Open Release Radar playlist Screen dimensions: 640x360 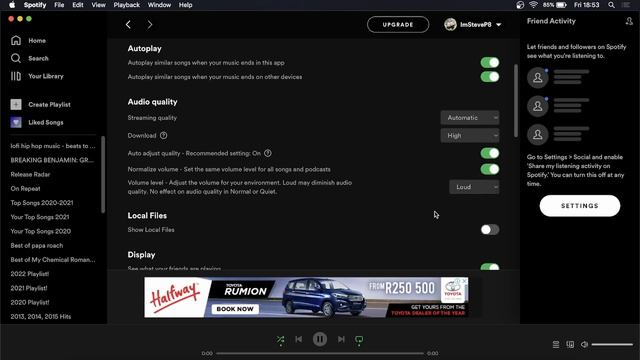tap(30, 174)
